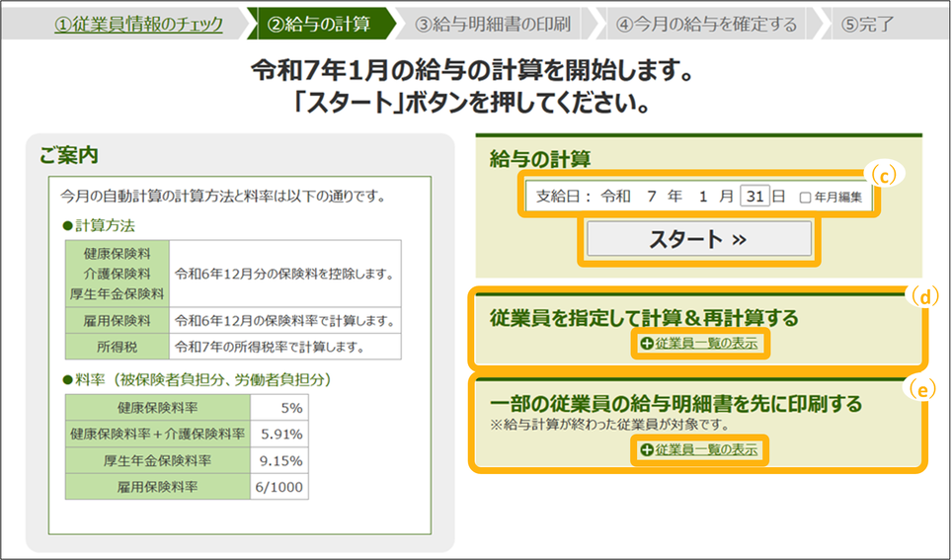Click the 雇用保険料率 6/1000 value
The height and width of the screenshot is (560, 952).
click(x=279, y=487)
